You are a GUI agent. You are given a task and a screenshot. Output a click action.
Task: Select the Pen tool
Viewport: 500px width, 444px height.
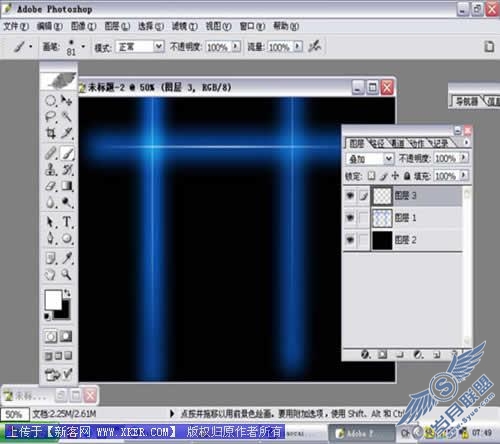(x=51, y=238)
